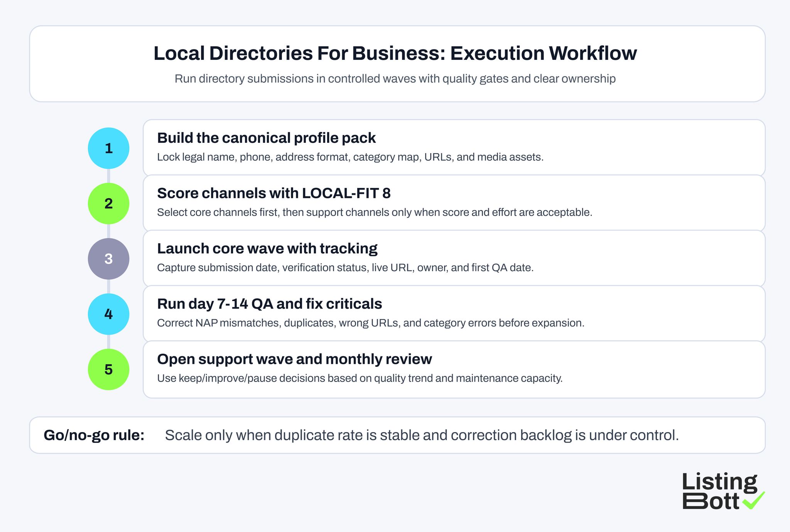Image resolution: width=790 pixels, height=532 pixels.
Task: Select the 'Run day 7-14 QA' heading
Action: [269, 304]
